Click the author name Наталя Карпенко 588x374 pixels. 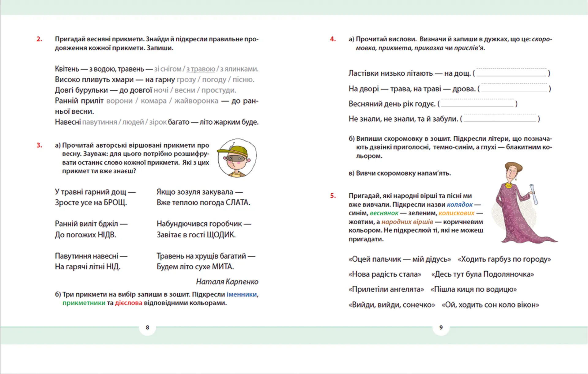click(x=228, y=281)
